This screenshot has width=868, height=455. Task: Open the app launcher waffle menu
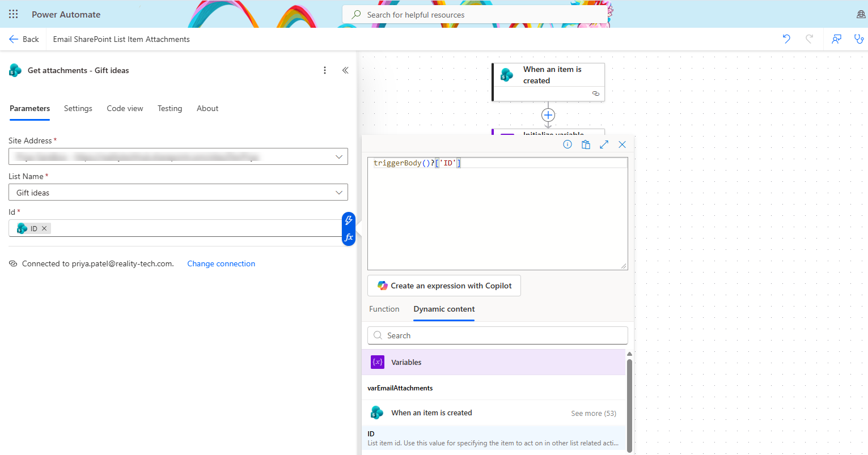tap(14, 14)
